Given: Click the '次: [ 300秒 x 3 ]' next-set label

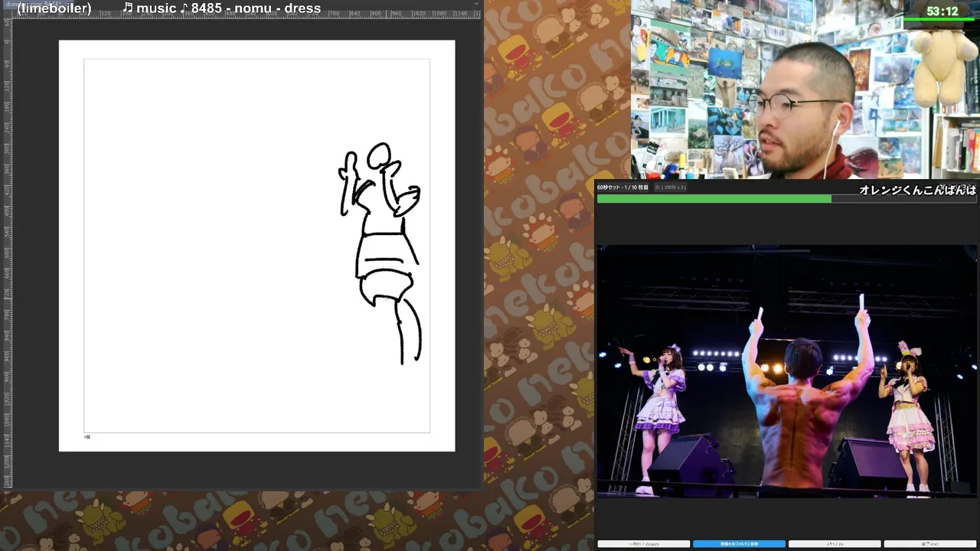Looking at the screenshot, I should coord(670,187).
